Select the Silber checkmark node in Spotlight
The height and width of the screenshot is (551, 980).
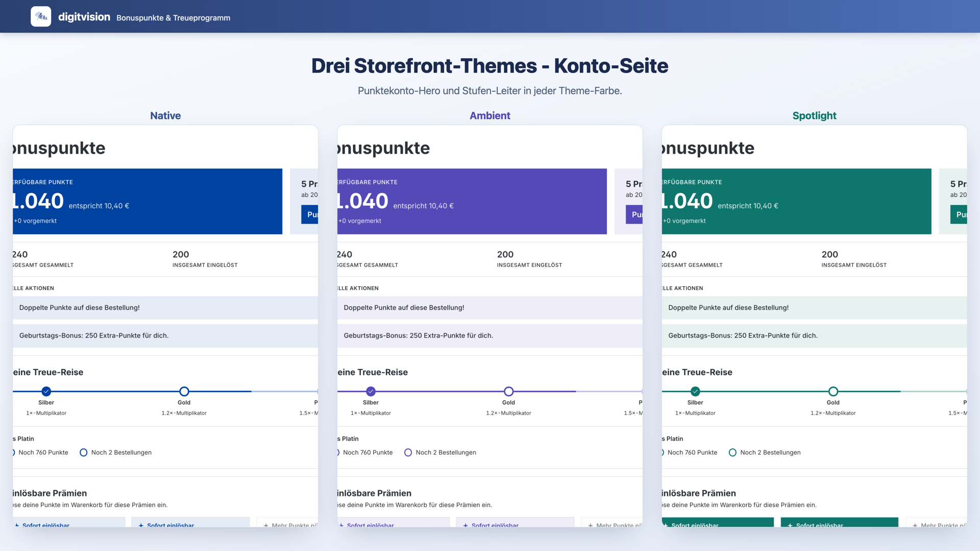pos(696,391)
